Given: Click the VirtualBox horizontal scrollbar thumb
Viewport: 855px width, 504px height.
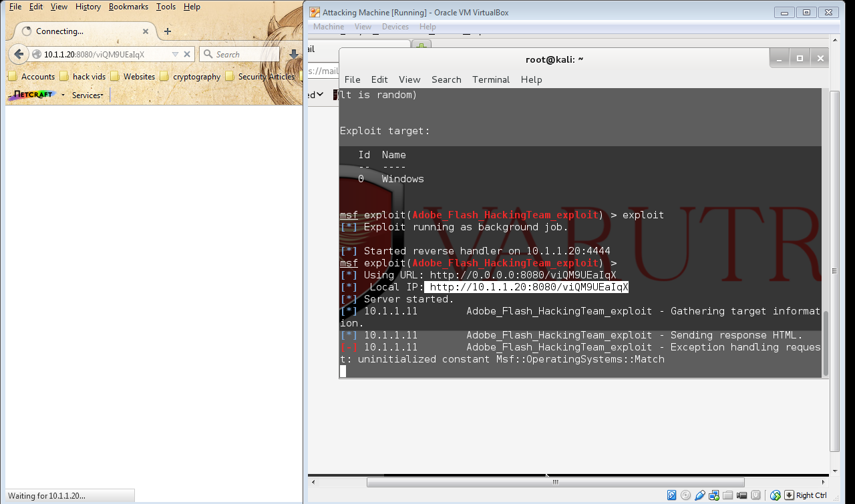Looking at the screenshot, I should tap(555, 482).
